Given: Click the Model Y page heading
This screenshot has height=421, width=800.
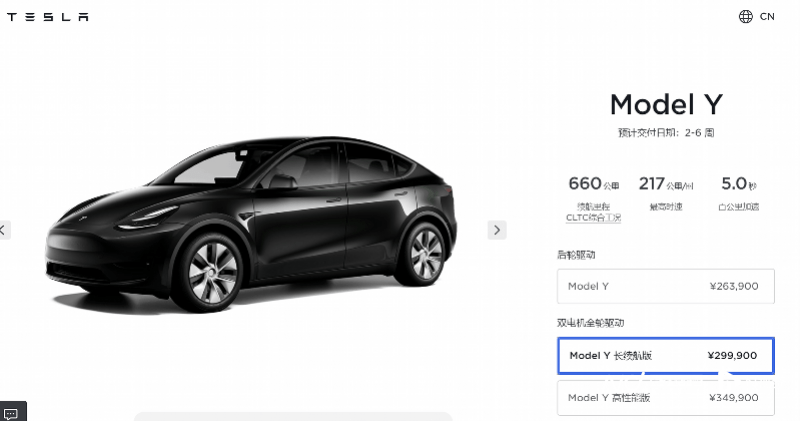Looking at the screenshot, I should 666,105.
